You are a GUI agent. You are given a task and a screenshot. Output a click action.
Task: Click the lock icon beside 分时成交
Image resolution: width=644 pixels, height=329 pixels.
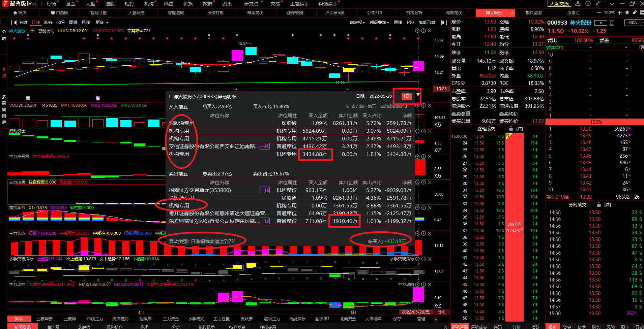(x=599, y=205)
